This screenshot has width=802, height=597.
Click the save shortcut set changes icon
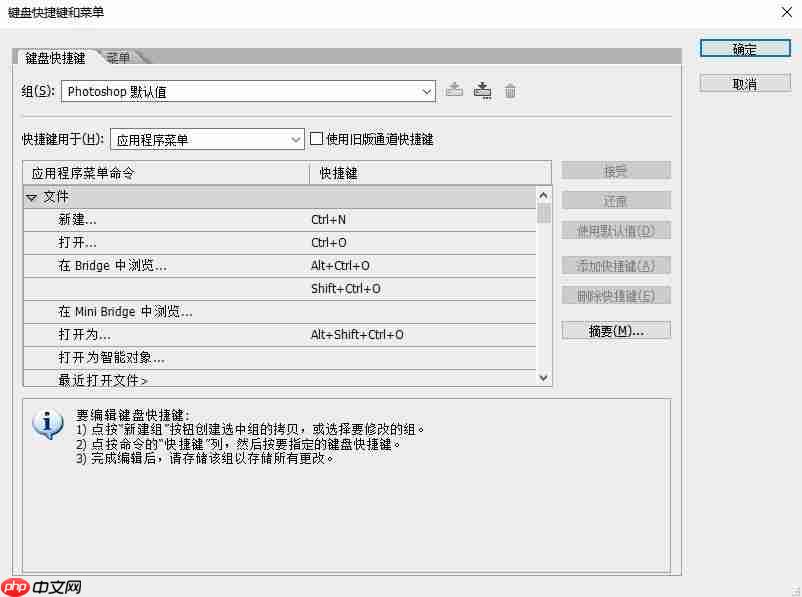(x=482, y=90)
